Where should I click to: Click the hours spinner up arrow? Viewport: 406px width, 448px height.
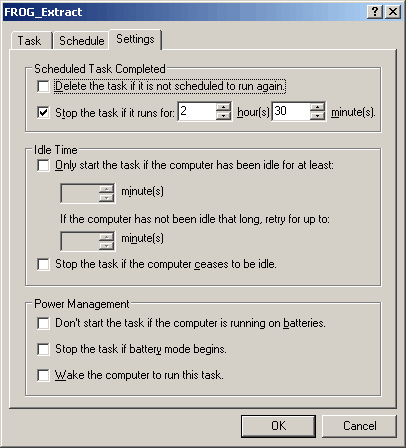pyautogui.click(x=223, y=107)
